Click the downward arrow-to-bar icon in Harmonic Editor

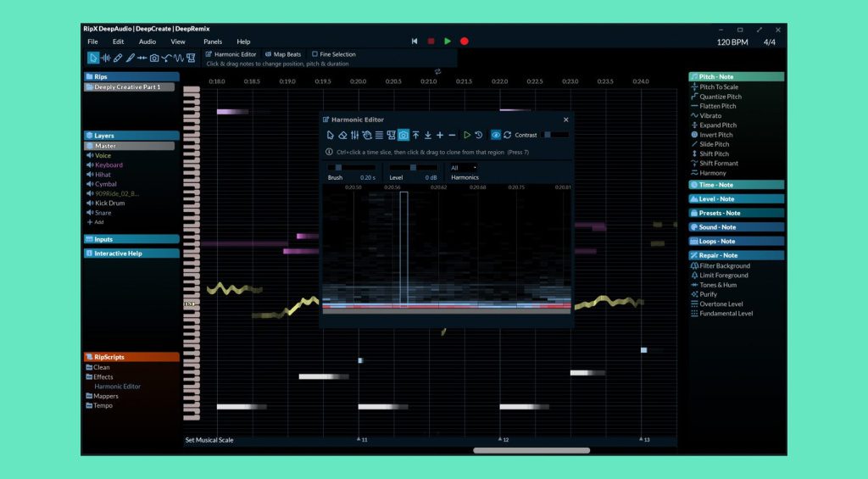click(428, 135)
